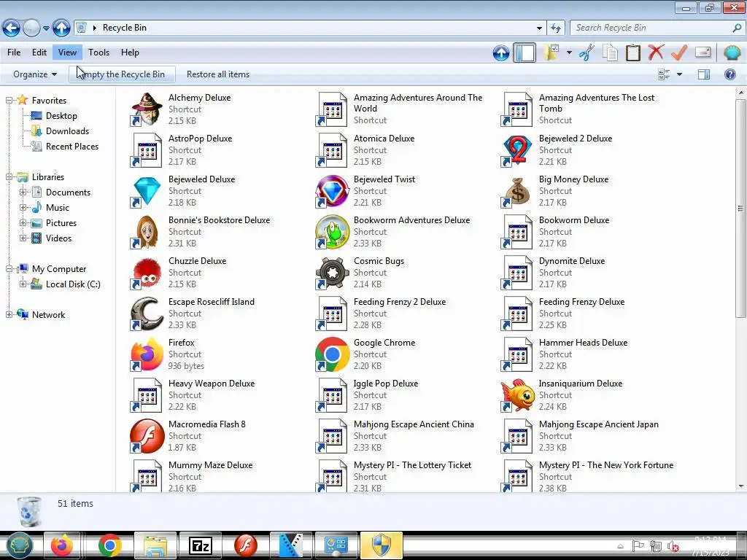Select Recent Places in Favorites
The width and height of the screenshot is (747, 560).
click(71, 146)
